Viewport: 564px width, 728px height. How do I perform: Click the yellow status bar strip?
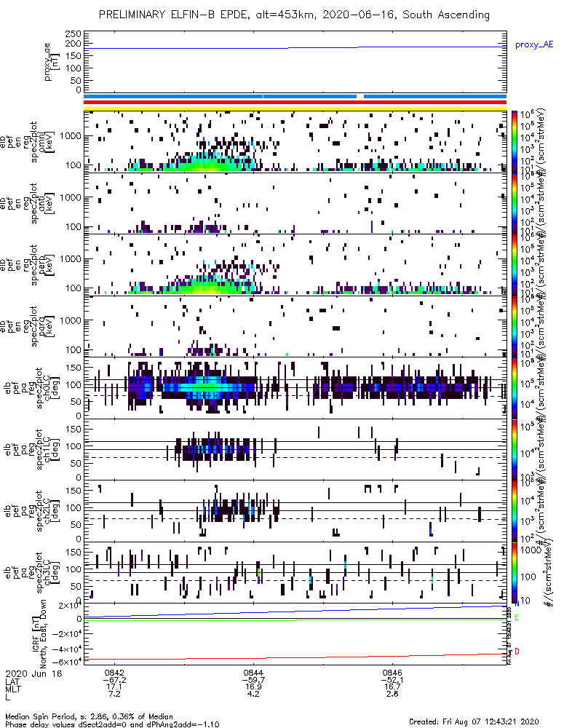coord(295,108)
